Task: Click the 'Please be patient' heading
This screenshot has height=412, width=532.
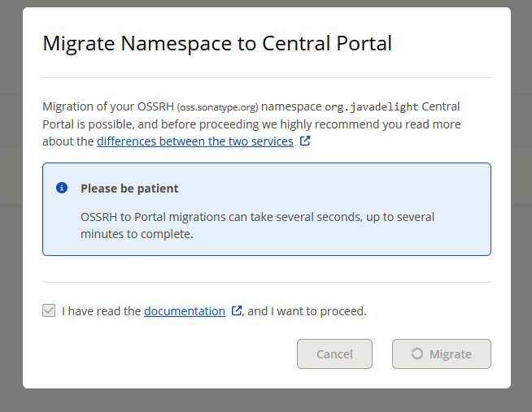Action: point(129,189)
